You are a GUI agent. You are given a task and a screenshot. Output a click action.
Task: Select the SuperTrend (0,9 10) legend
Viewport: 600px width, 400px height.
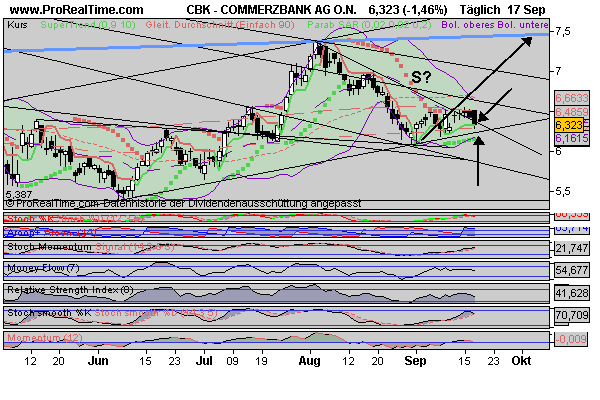(x=88, y=25)
